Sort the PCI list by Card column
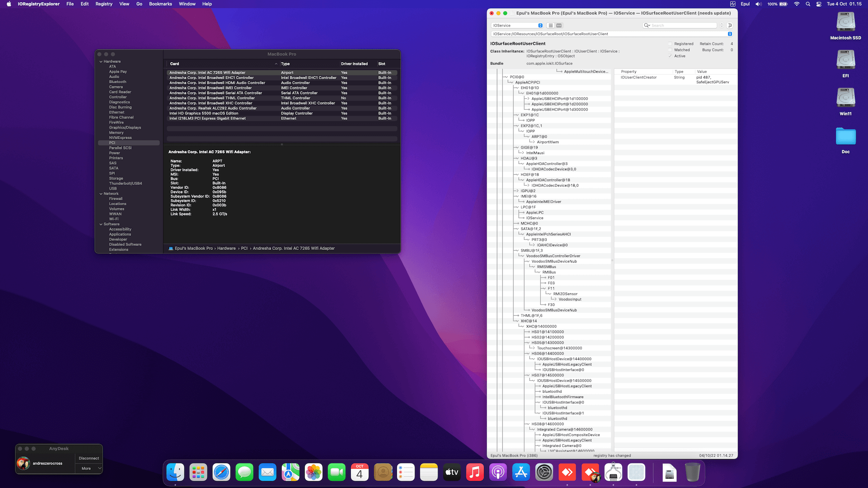Viewport: 868px width, 488px height. (x=223, y=64)
